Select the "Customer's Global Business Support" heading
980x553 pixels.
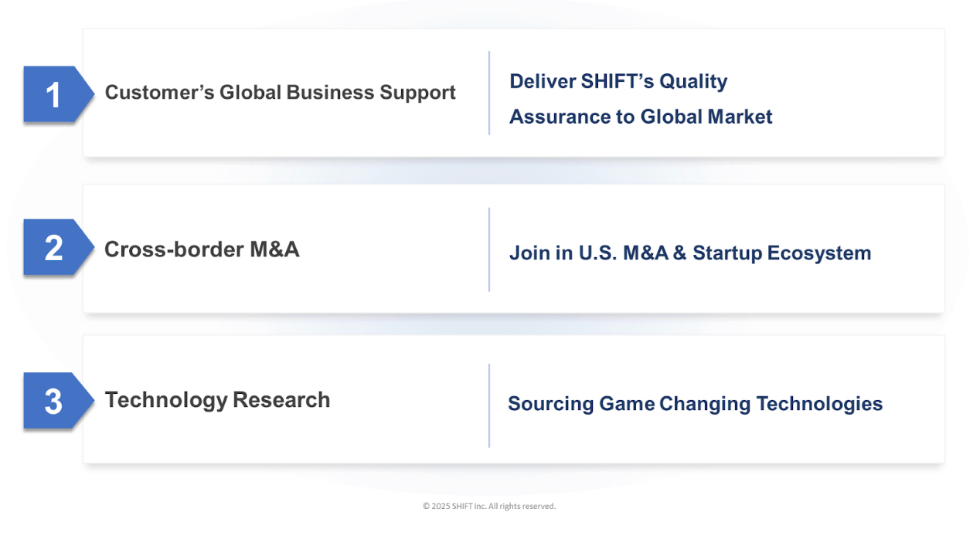click(280, 93)
